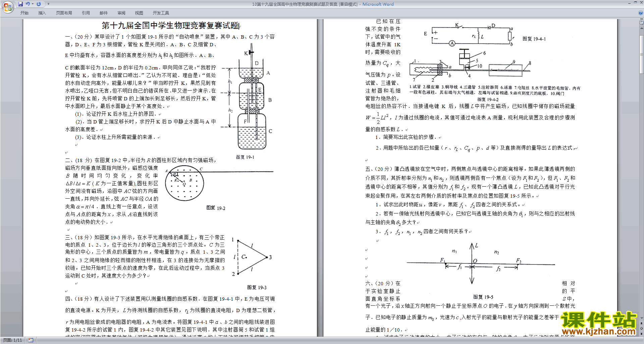This screenshot has height=344, width=644.
Task: Open the 邮件 ribbon tab
Action: tap(104, 13)
